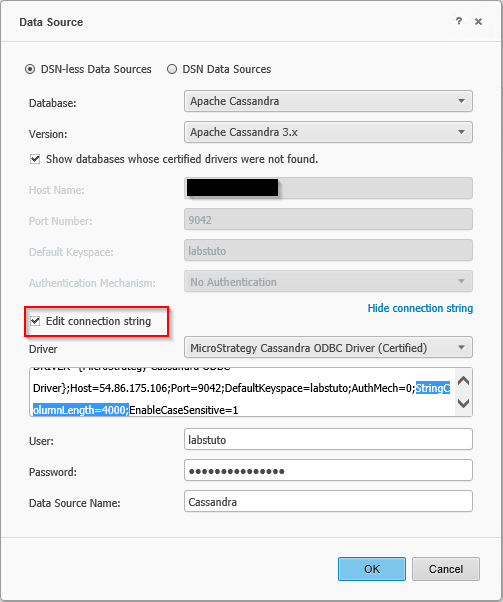Viewport: 503px width, 602px height.
Task: Open the Version dropdown
Action: point(328,132)
